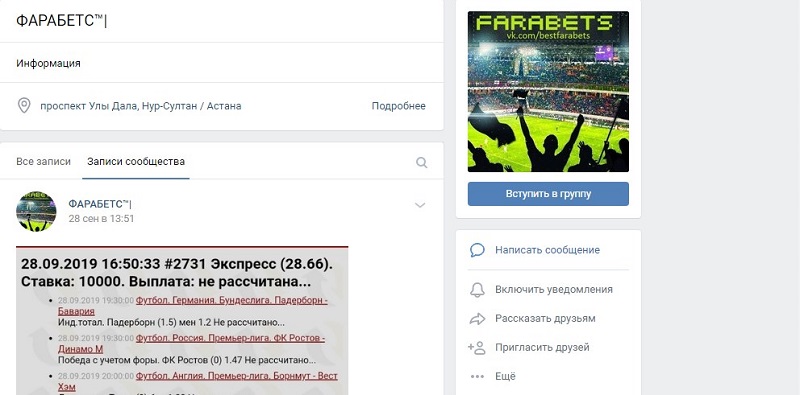Click the invite friends person icon
This screenshot has height=395, width=800.
[477, 348]
